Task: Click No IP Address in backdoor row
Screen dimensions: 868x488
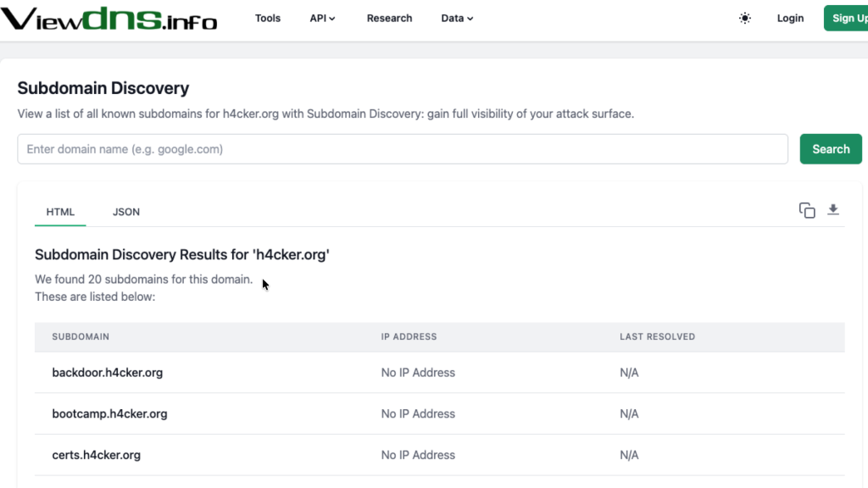Action: (x=418, y=373)
